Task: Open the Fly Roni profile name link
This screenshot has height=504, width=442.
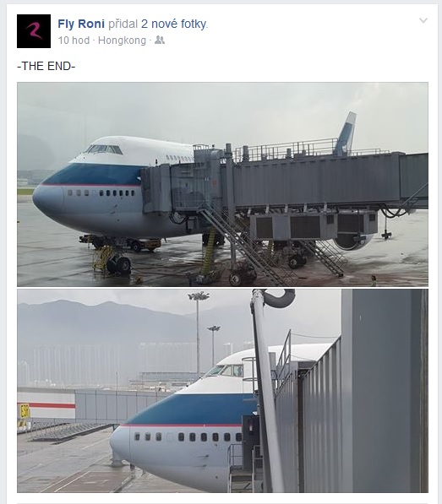Action: tap(81, 24)
